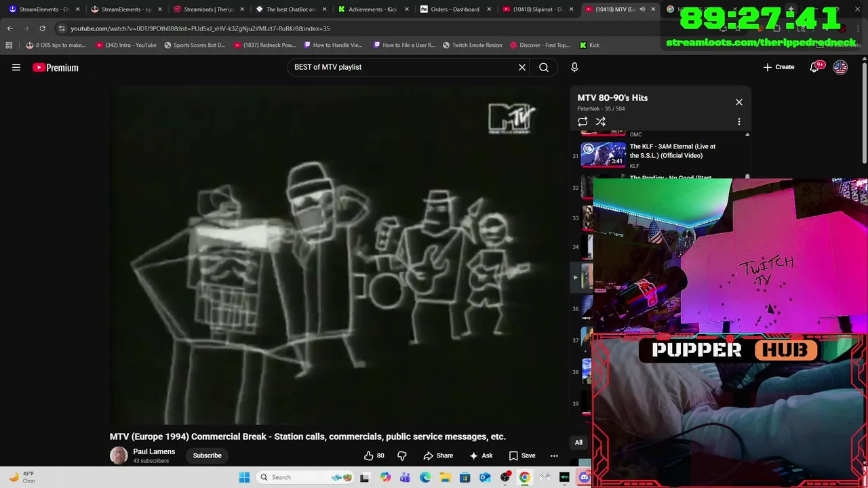868x488 pixels.
Task: Toggle playlist shuffle
Action: pyautogui.click(x=601, y=122)
